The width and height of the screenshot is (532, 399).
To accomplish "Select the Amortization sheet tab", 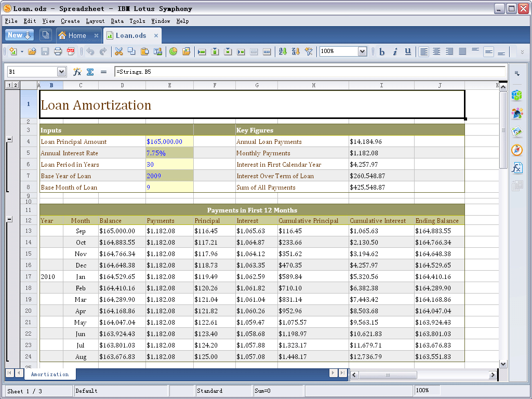I will [50, 374].
